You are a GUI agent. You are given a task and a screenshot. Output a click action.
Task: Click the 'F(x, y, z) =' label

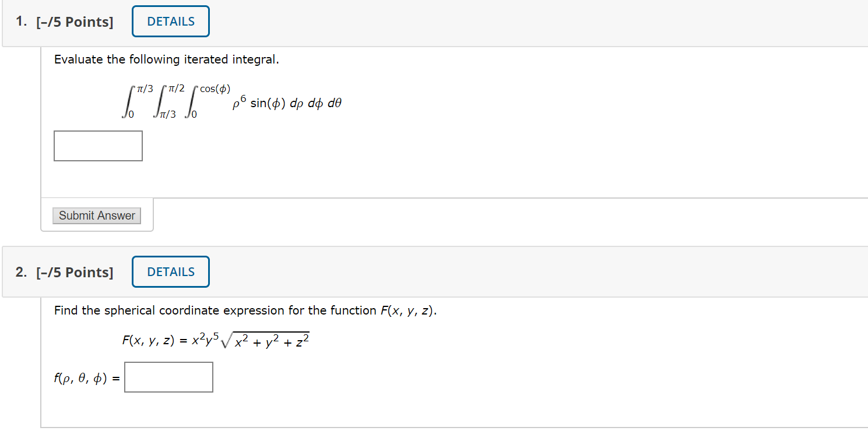click(x=153, y=341)
